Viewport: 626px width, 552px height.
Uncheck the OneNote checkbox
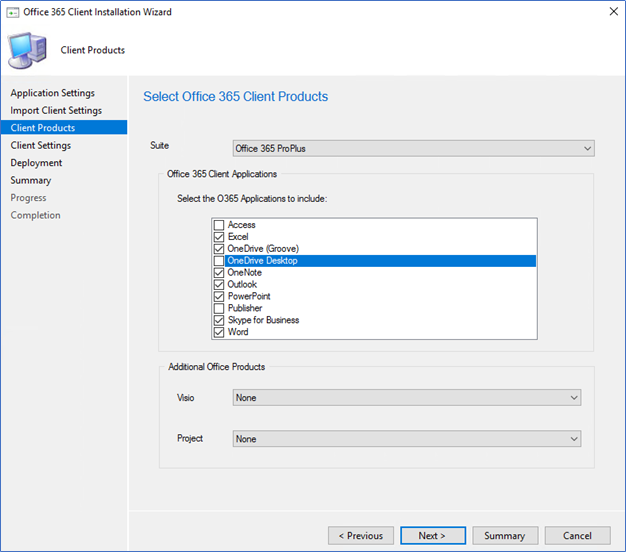[219, 273]
